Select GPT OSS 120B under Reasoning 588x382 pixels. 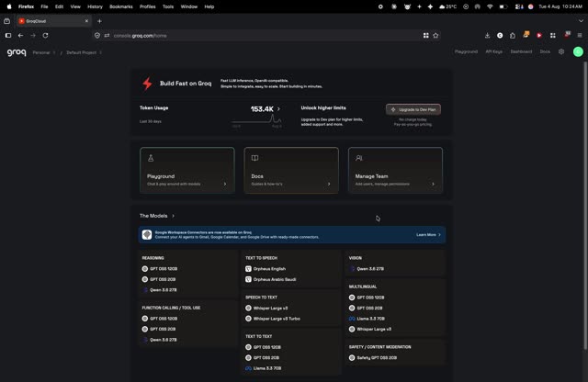[160, 269]
